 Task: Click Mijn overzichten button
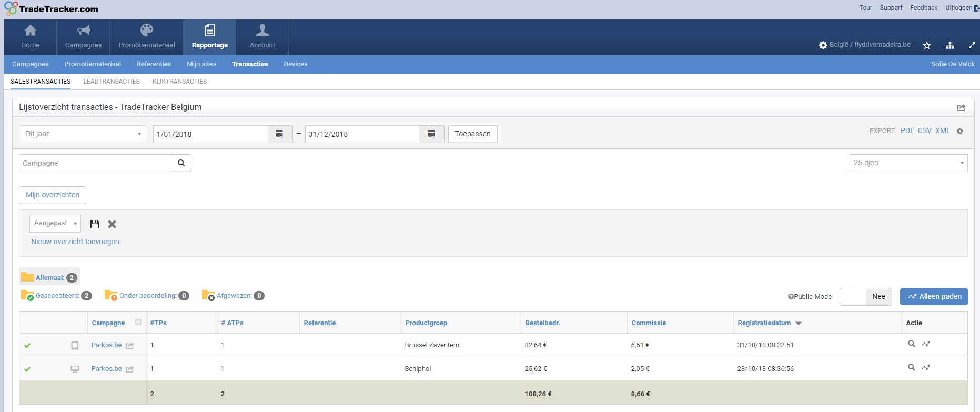point(53,195)
